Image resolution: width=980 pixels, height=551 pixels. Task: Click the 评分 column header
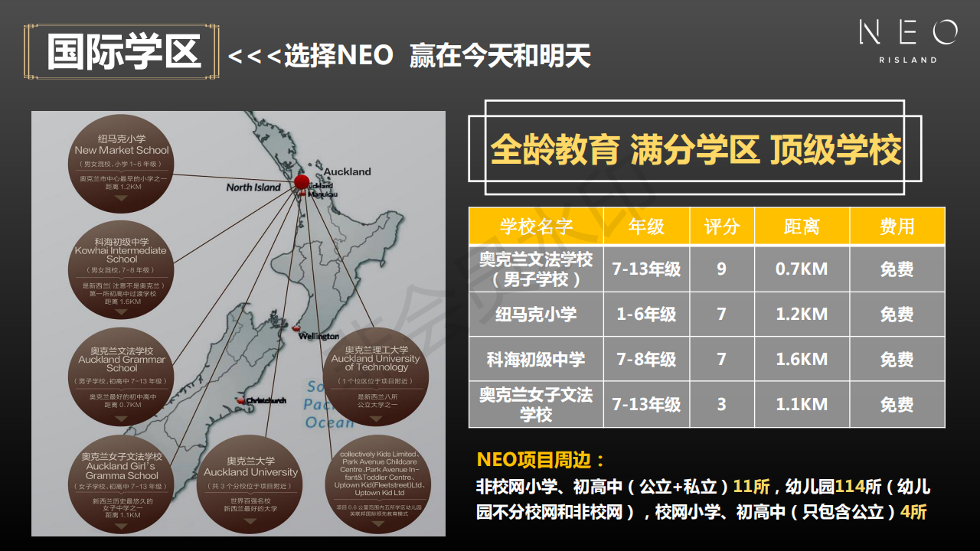point(722,227)
